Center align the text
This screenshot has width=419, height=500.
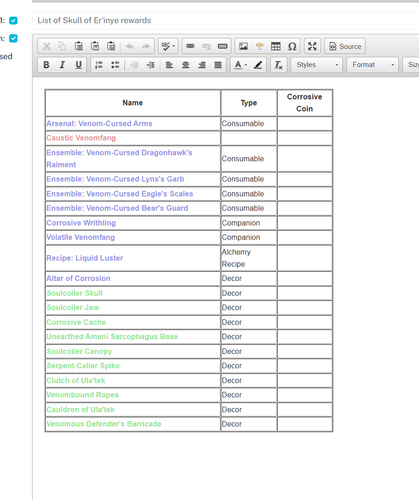coord(186,65)
